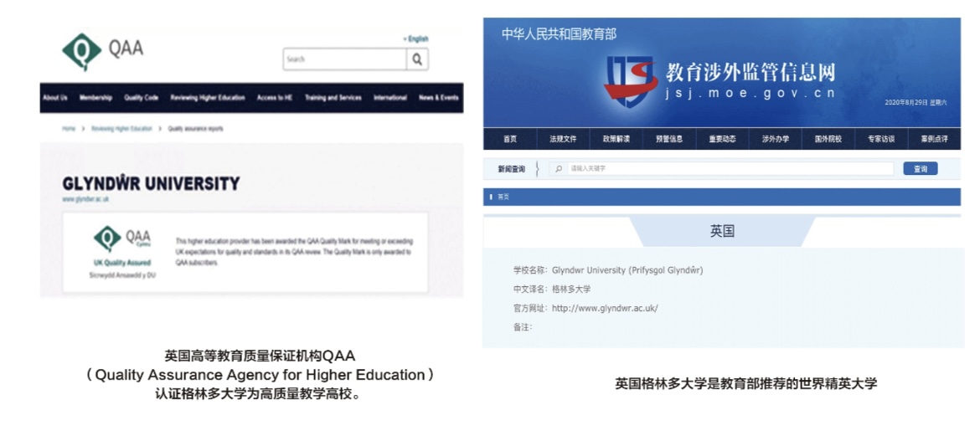Open the 法规文件 navigation tab

[563, 139]
